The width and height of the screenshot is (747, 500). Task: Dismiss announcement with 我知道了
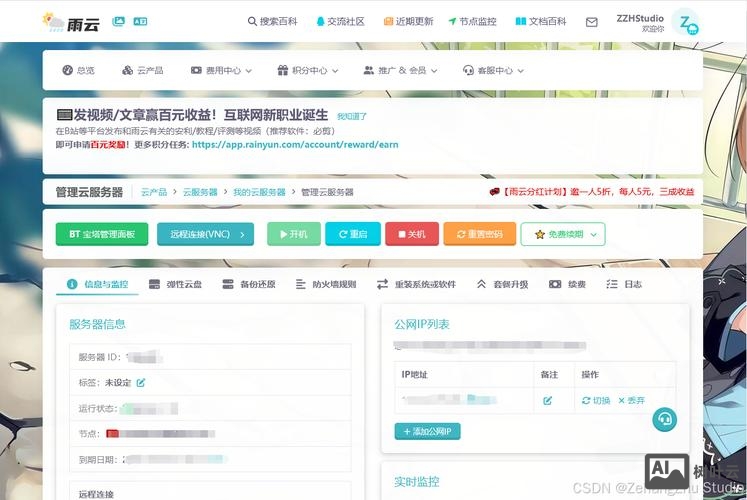click(352, 116)
